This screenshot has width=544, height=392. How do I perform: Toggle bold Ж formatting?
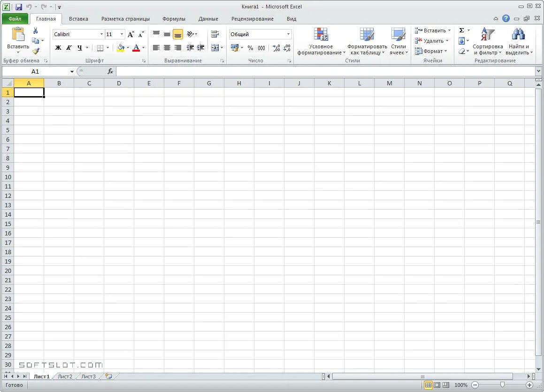click(58, 48)
